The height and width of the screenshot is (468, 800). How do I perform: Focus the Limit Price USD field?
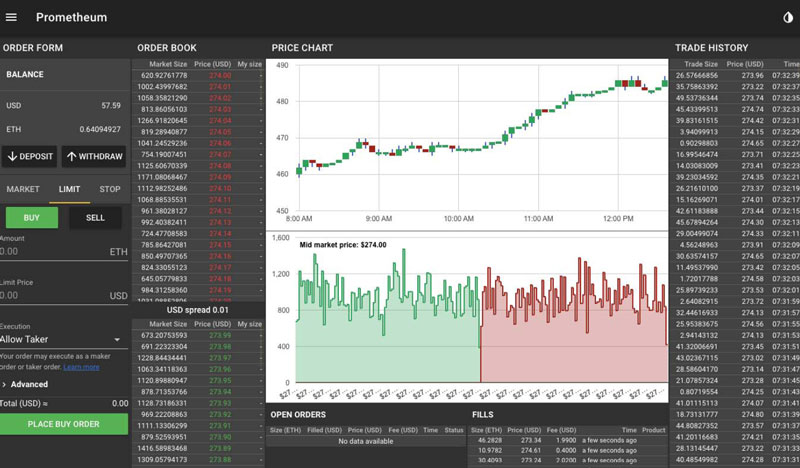tap(50, 296)
